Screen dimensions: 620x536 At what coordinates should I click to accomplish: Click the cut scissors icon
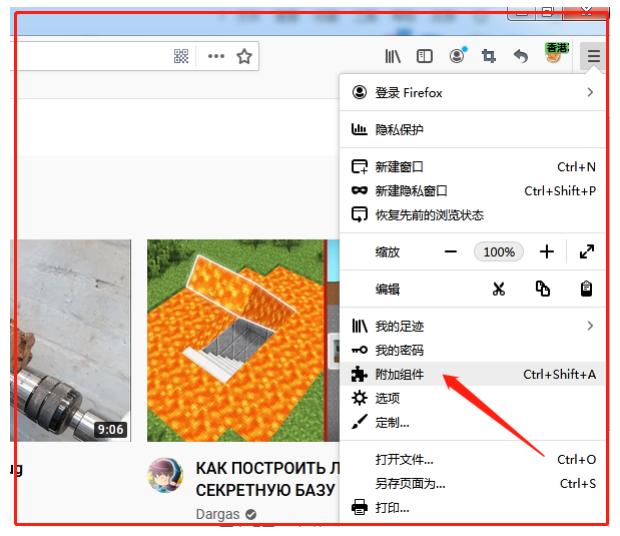click(x=498, y=289)
